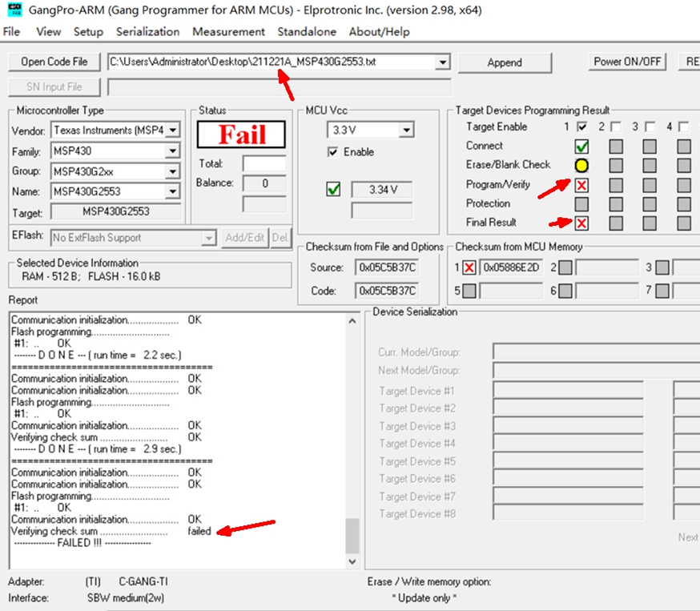
Task: Click green Connect checkmark for target 1
Action: [581, 147]
